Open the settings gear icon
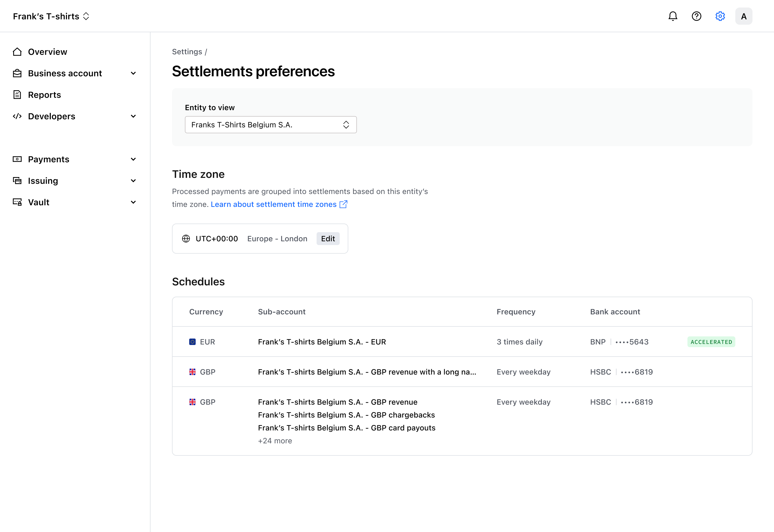774x532 pixels. (x=720, y=16)
